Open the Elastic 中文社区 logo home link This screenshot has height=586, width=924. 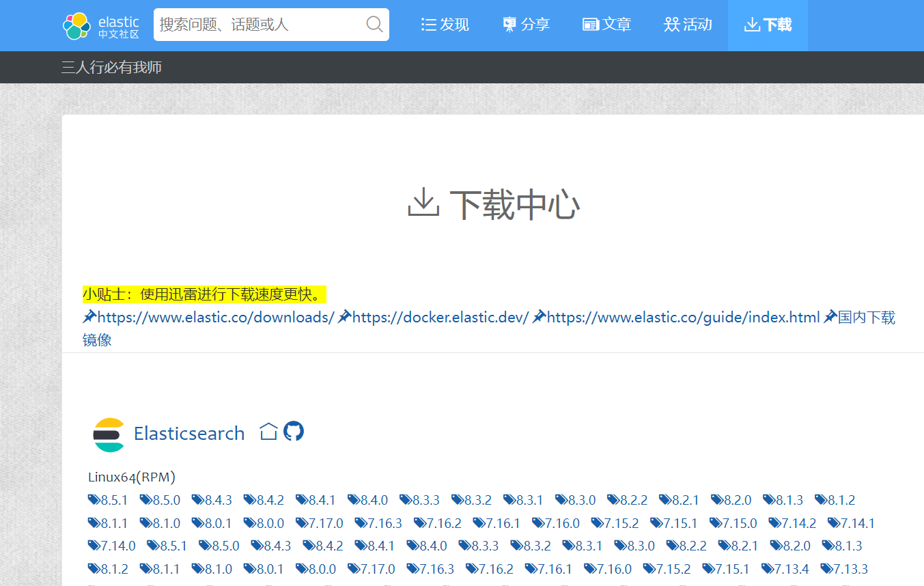(x=101, y=25)
